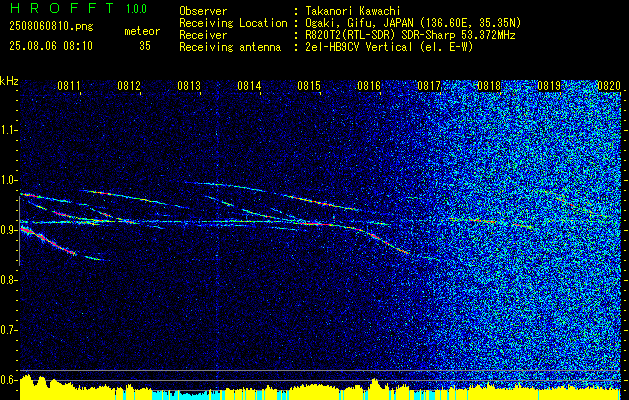This screenshot has width=629, height=400.
Task: Click the receiver text R820T2(RTL-SDR) SDR-Sharp 53.372MHz
Action: 410,35
